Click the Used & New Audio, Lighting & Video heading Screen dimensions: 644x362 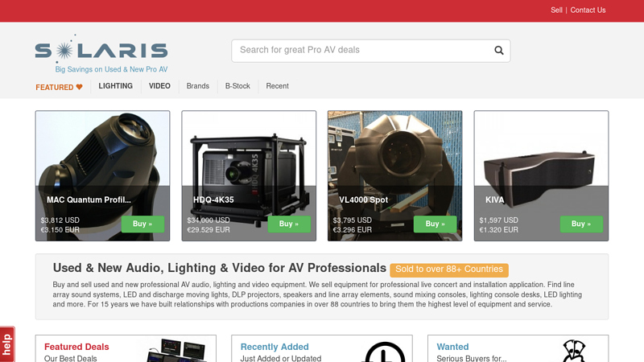(x=219, y=268)
